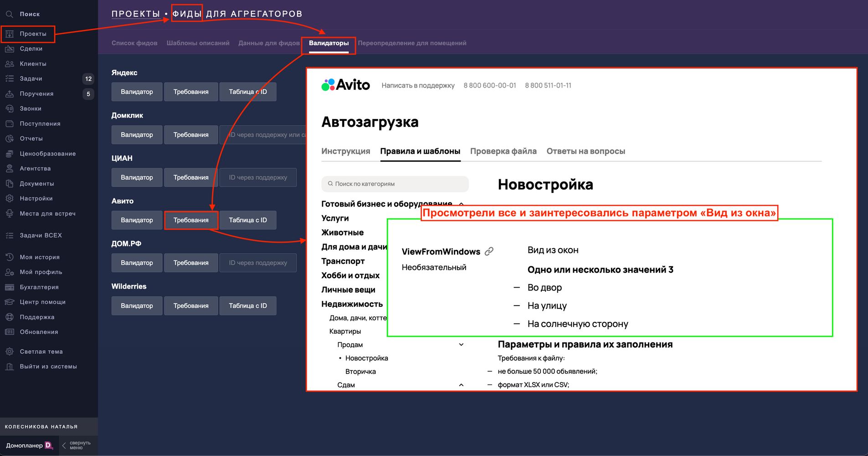Click the Поиск по категориям search field
868x456 pixels.
(395, 184)
